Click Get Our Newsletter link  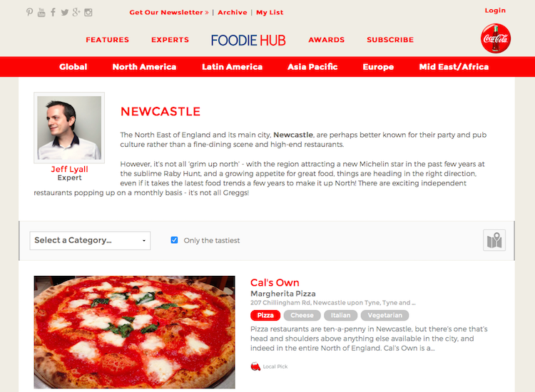pyautogui.click(x=169, y=12)
